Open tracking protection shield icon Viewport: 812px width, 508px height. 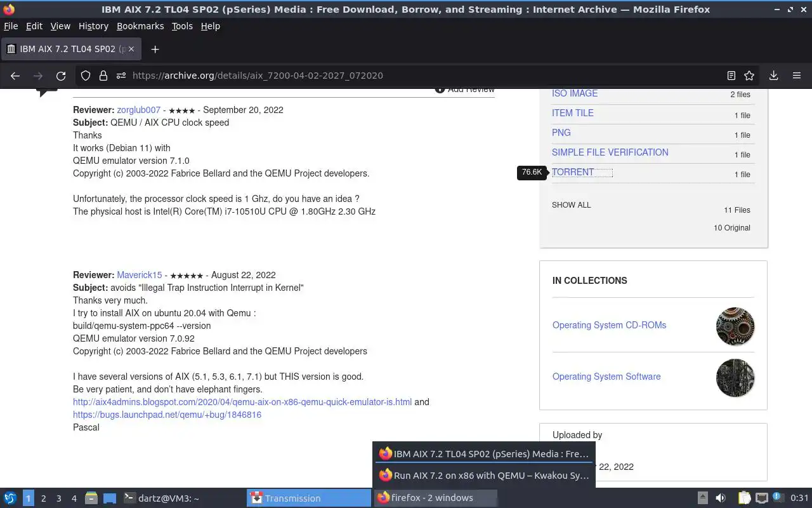pos(86,76)
